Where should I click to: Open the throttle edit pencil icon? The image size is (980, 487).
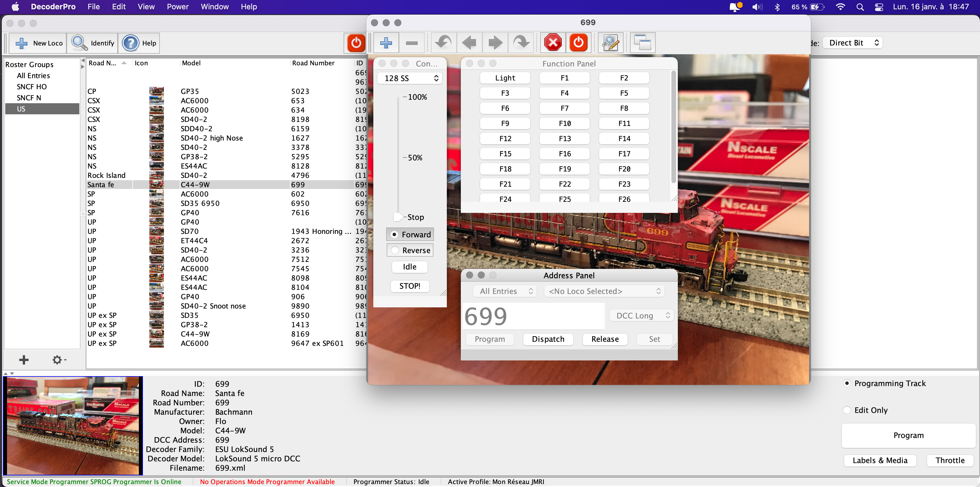click(610, 43)
